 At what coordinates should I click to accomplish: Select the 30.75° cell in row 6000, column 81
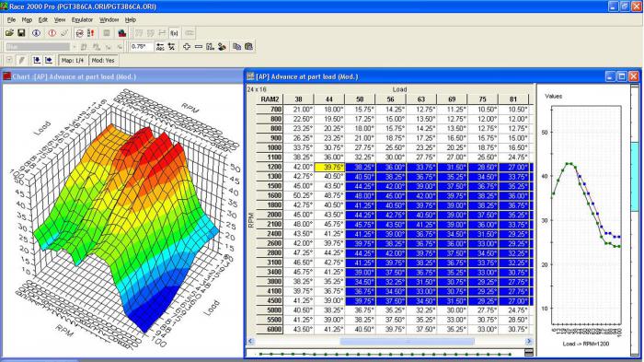(x=513, y=330)
